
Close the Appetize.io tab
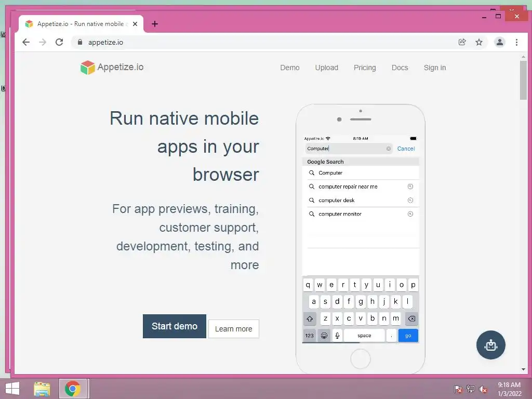[x=135, y=24]
